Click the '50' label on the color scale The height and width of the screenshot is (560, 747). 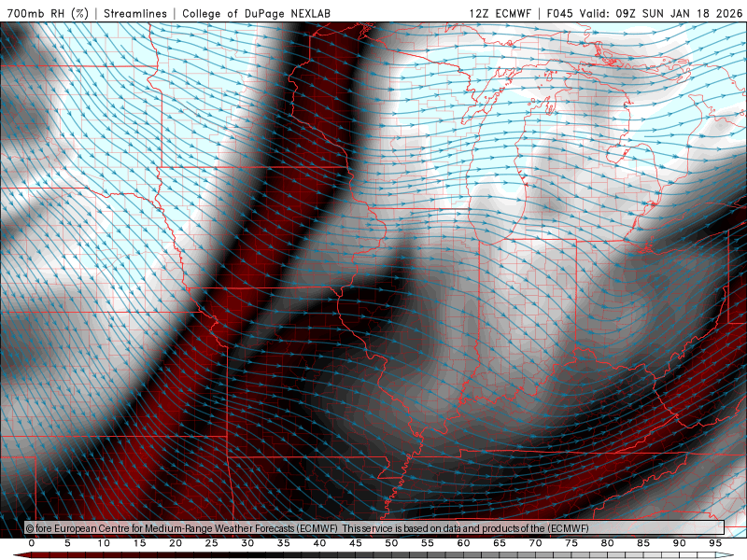click(x=391, y=543)
